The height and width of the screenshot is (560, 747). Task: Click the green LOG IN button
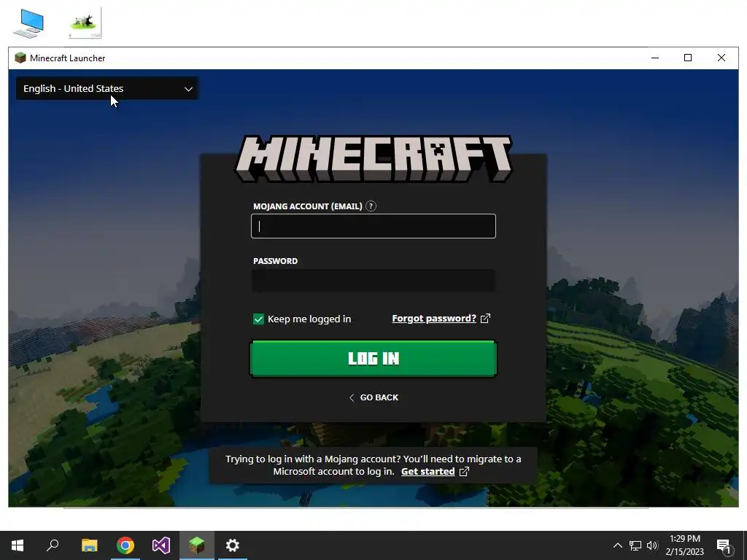pos(373,359)
